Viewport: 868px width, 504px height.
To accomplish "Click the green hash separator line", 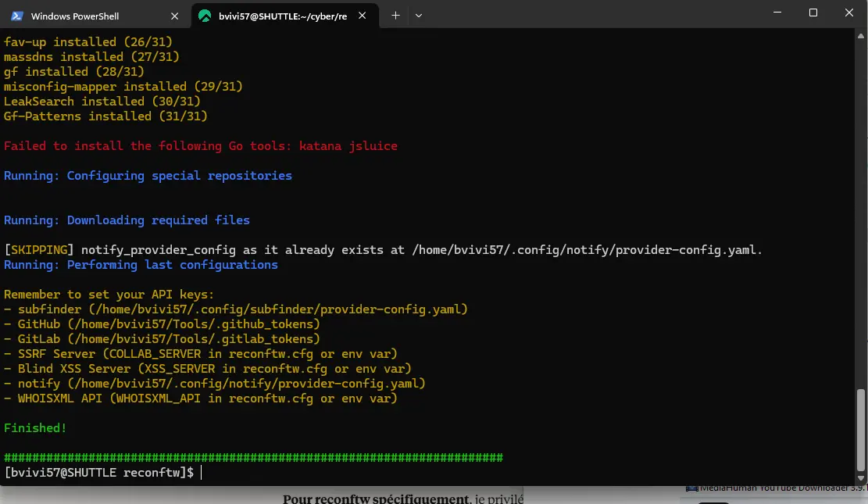I will pyautogui.click(x=254, y=457).
